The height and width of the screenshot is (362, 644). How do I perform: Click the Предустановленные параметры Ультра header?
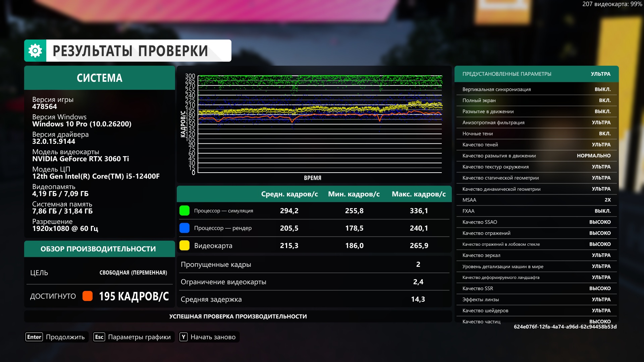point(536,74)
